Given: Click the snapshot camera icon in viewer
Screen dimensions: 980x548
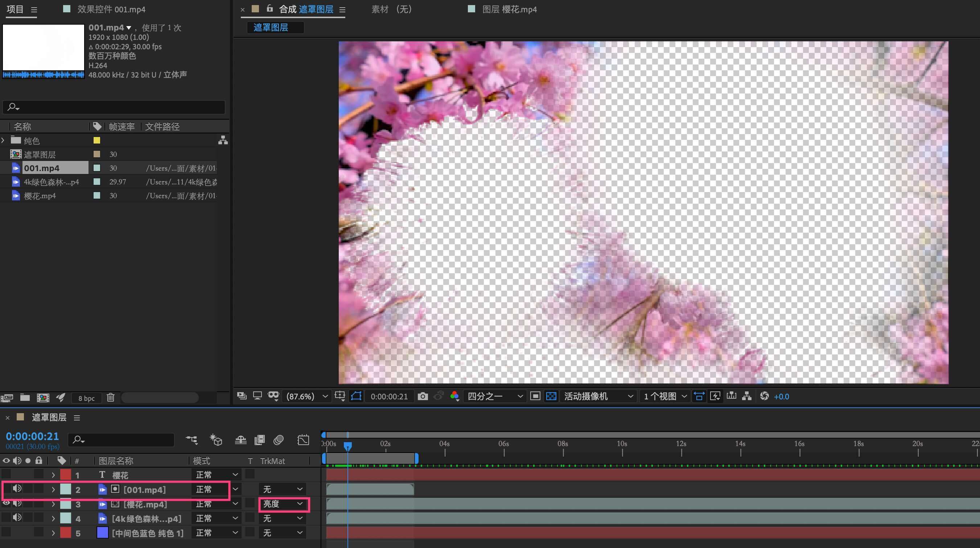Looking at the screenshot, I should [422, 396].
